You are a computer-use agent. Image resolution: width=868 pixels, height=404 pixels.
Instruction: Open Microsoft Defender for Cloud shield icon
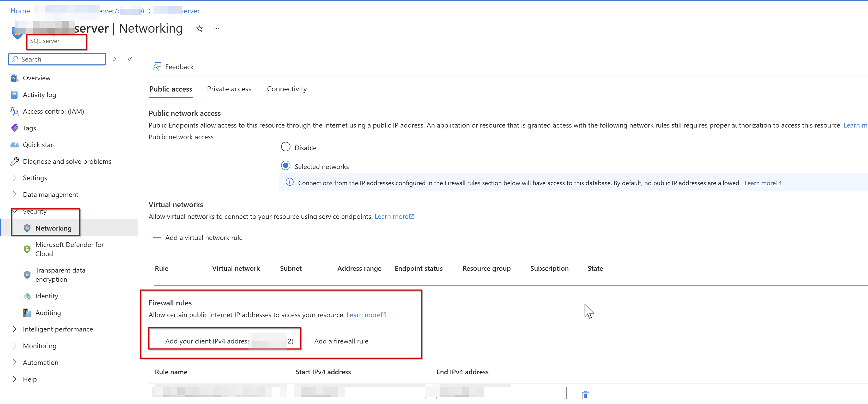tap(27, 249)
